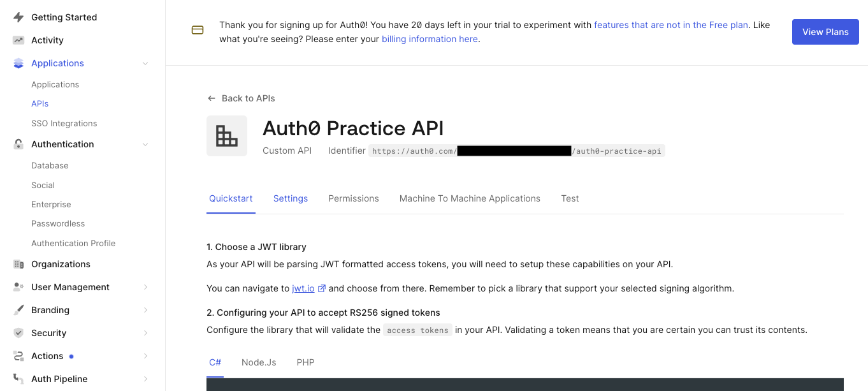Click the Applications stack icon in sidebar
Image resolution: width=868 pixels, height=391 pixels.
point(18,63)
